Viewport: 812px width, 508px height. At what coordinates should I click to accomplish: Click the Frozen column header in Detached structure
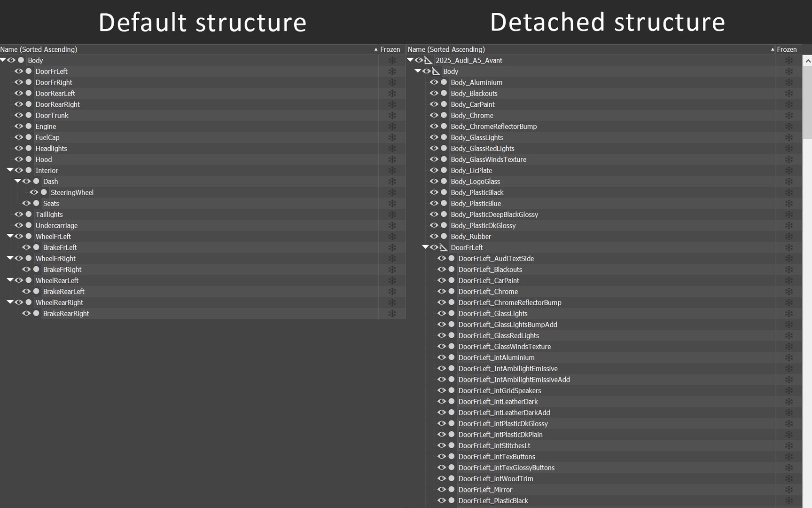click(788, 49)
